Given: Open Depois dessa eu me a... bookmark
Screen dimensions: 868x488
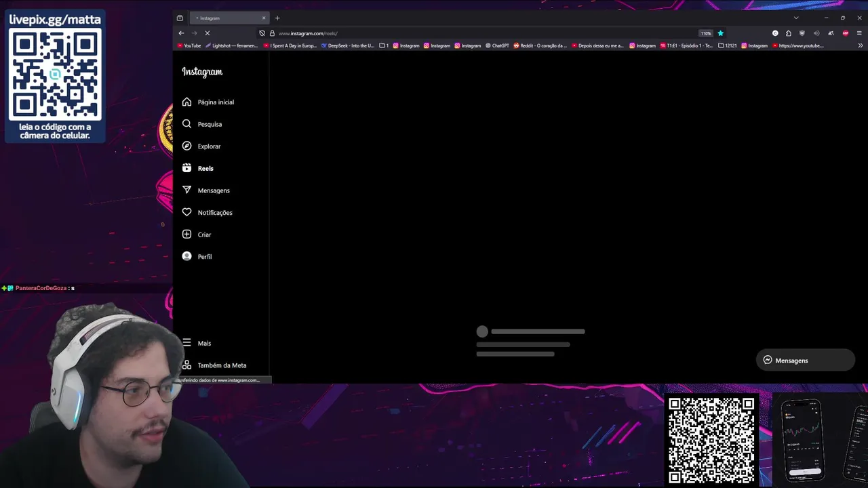Looking at the screenshot, I should click(x=597, y=46).
